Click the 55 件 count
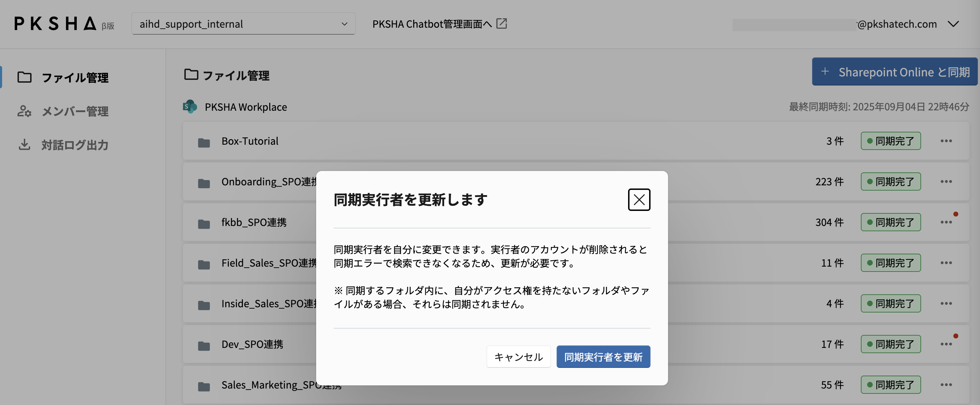 (x=832, y=385)
